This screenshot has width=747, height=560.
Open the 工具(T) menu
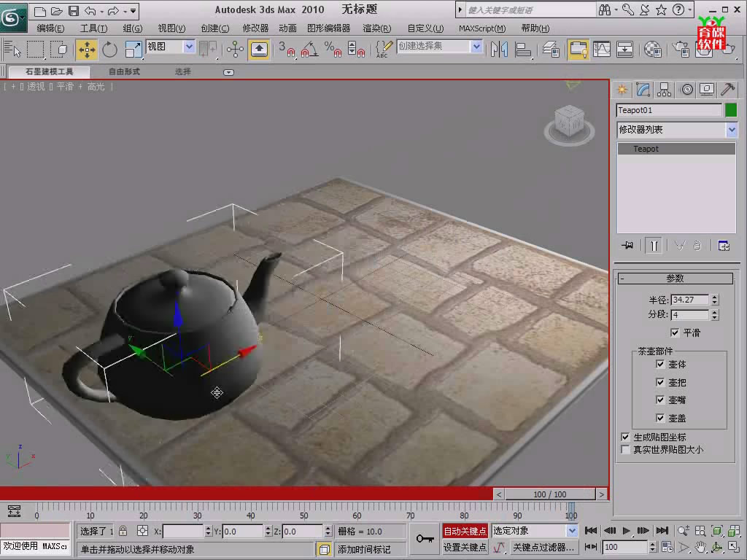pyautogui.click(x=93, y=28)
